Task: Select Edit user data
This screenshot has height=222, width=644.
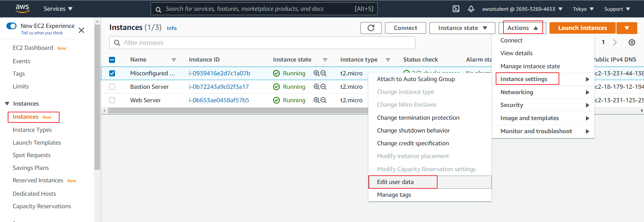Action: [x=430, y=182]
